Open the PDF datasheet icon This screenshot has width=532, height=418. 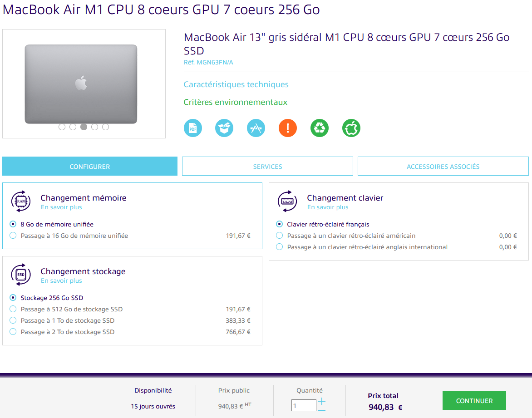coord(193,128)
